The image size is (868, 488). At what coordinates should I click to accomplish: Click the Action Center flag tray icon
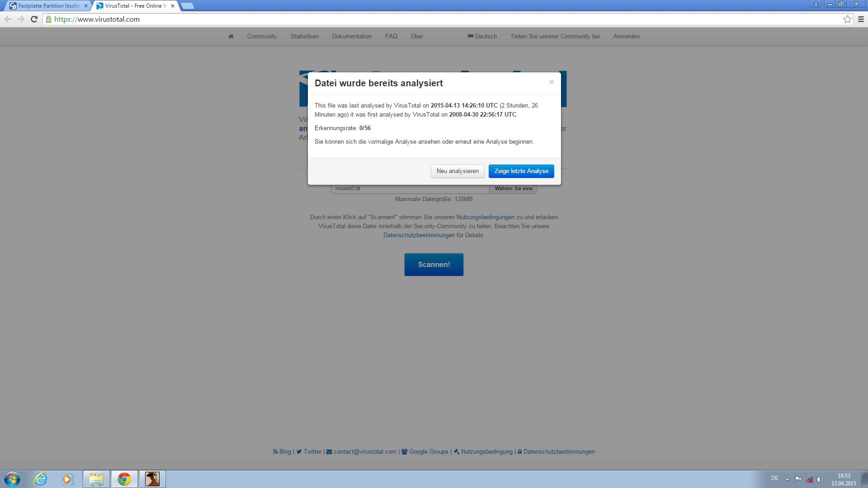(798, 479)
